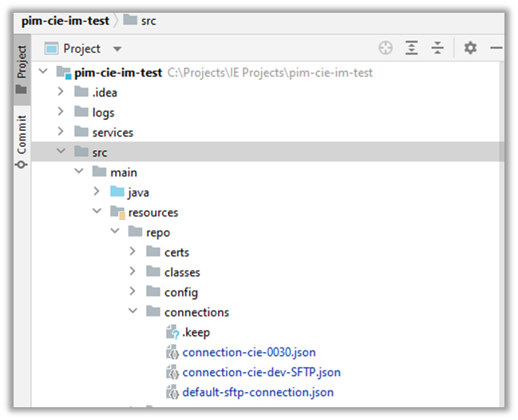Click the Collapse All toolbar icon
518x420 pixels.
click(437, 48)
